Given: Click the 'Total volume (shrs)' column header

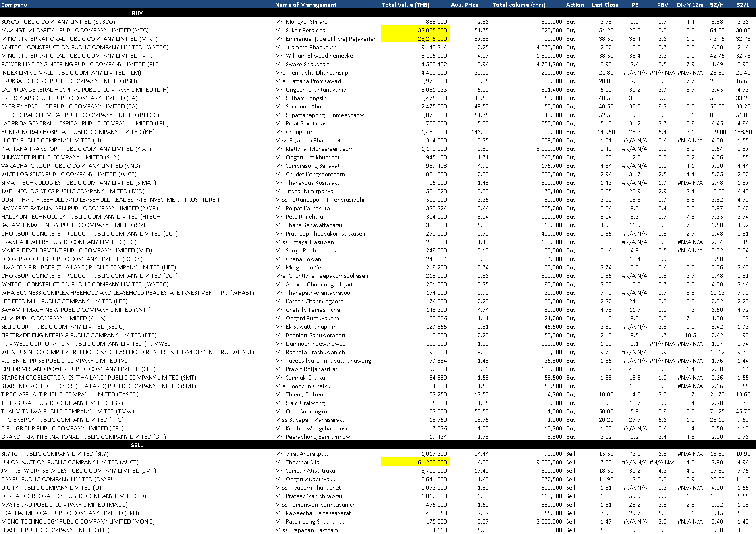Looking at the screenshot, I should (x=519, y=5).
